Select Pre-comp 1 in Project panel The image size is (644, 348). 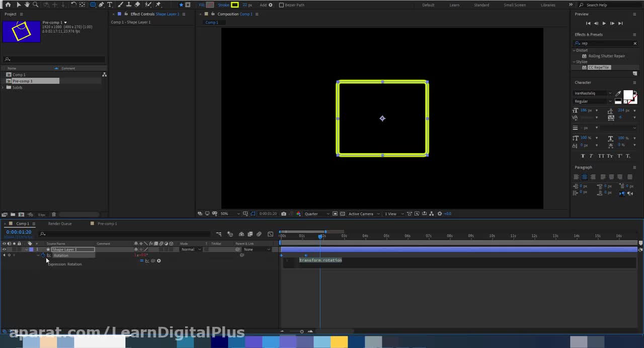point(23,81)
